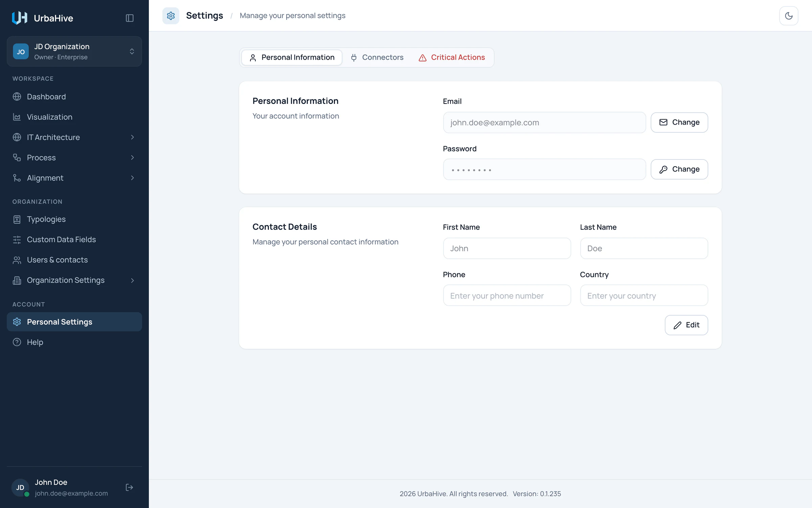Click the Email input field

click(544, 123)
